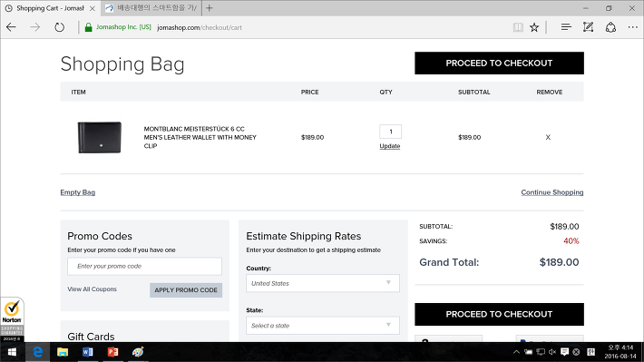Screen dimensions: 644x362
Task: Click the Apply Promo Code button
Action: click(x=186, y=290)
